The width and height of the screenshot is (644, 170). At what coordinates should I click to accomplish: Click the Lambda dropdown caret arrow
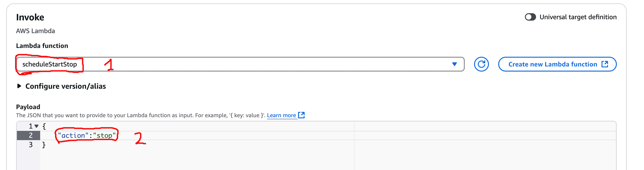(454, 64)
